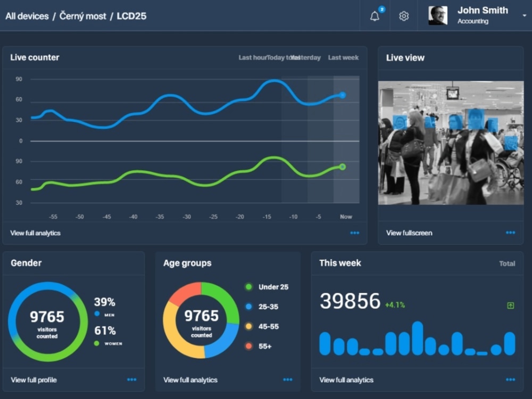Expand the John Smith account dropdown arrow
Image resolution: width=532 pixels, height=399 pixels.
(525, 15)
